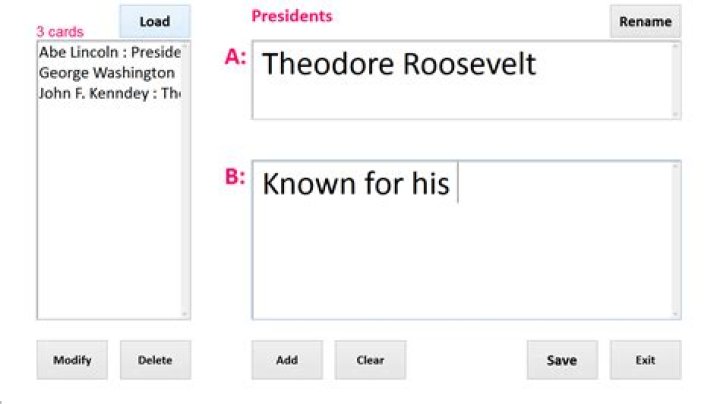The height and width of the screenshot is (404, 720).
Task: Delete the selected card
Action: (155, 360)
